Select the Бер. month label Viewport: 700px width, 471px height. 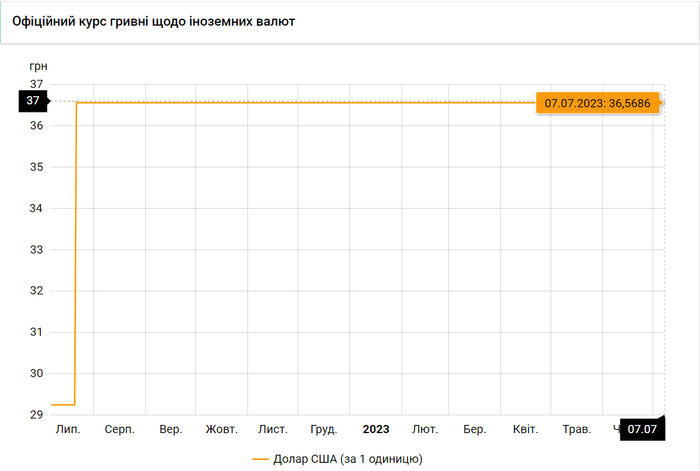tap(475, 429)
